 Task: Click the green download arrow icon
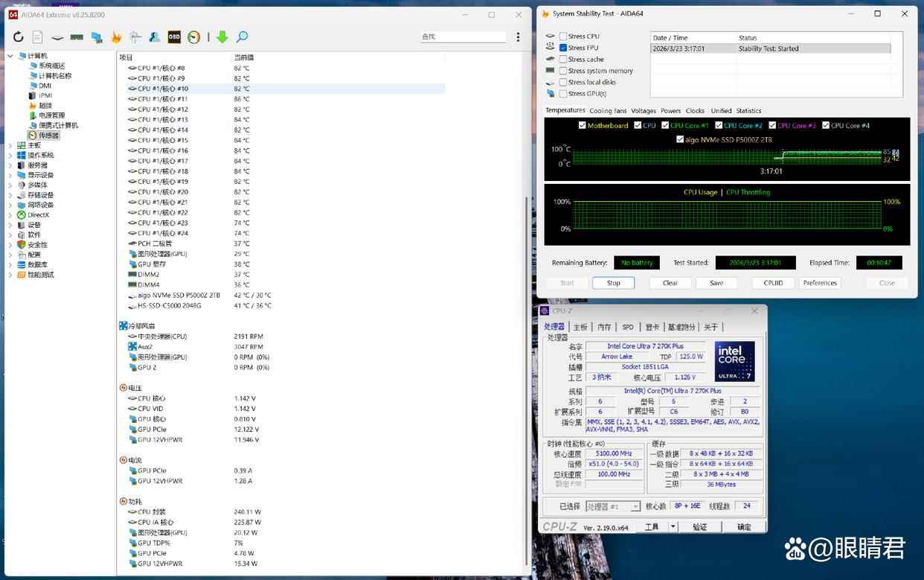pos(222,37)
